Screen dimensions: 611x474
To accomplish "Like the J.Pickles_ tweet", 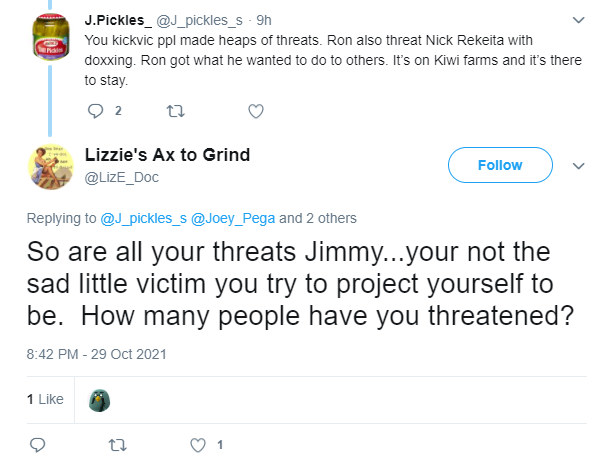I will pyautogui.click(x=256, y=111).
